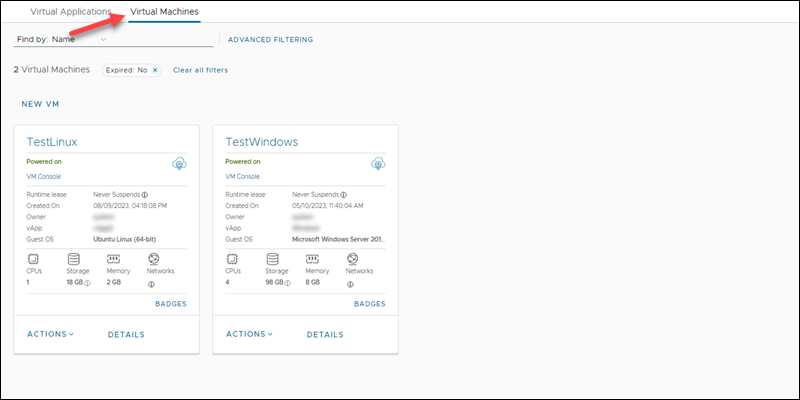Click Networks info icon on TestWindows card
The width and height of the screenshot is (800, 400).
350,284
